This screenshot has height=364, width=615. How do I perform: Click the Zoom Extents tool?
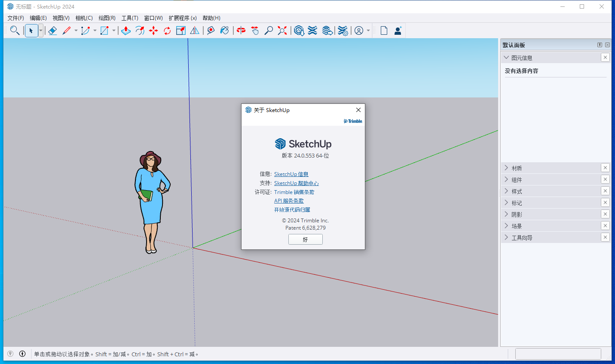(x=282, y=30)
